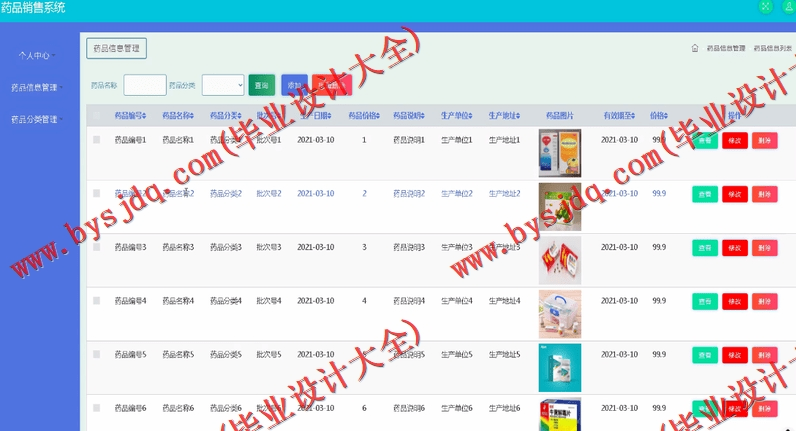
Task: Tick the select-all checkbox in table header
Action: (x=96, y=116)
